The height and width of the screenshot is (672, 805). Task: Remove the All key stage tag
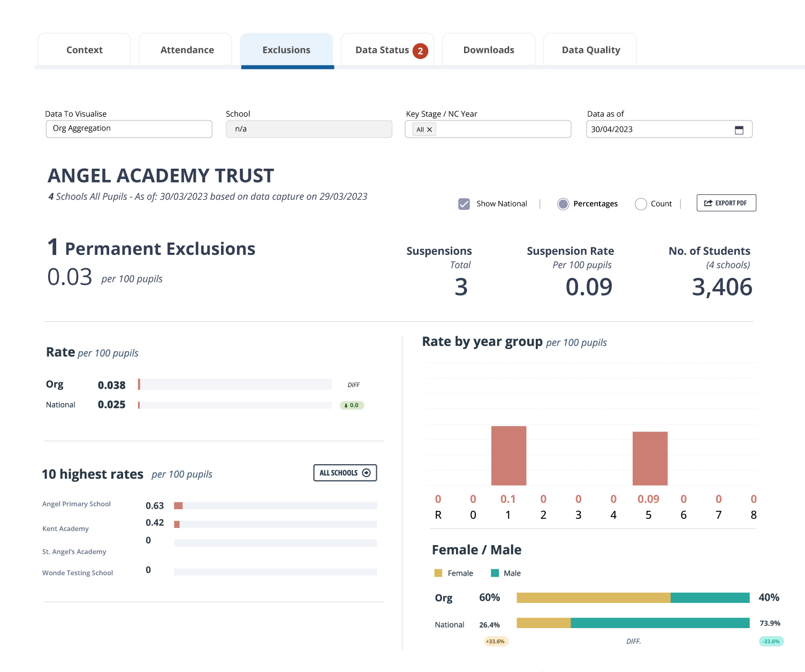point(429,130)
